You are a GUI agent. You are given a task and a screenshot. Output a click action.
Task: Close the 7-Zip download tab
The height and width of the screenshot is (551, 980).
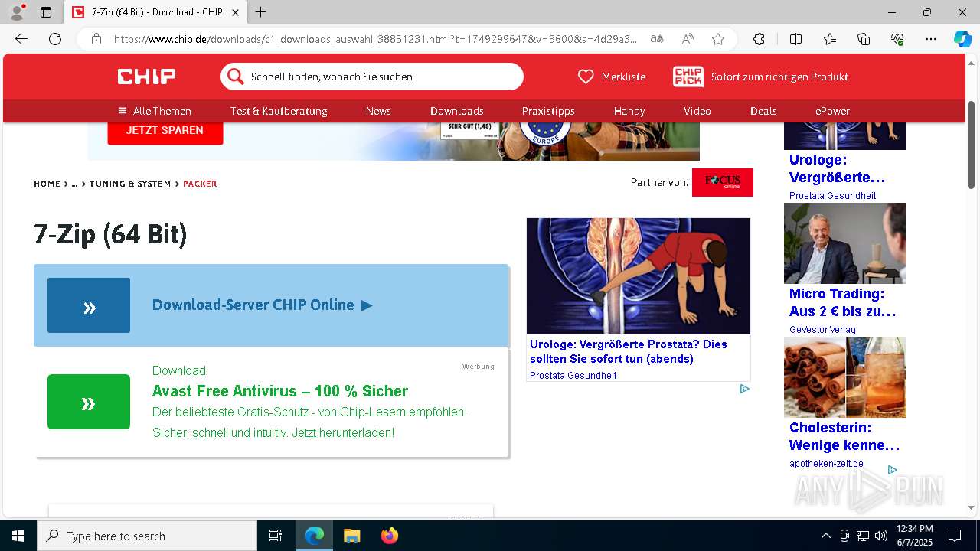[236, 12]
